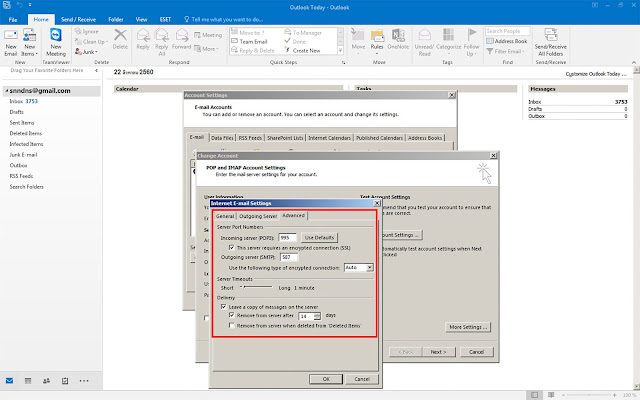Click Next in Change Account window
Viewport: 640px width, 400px height.
439,352
